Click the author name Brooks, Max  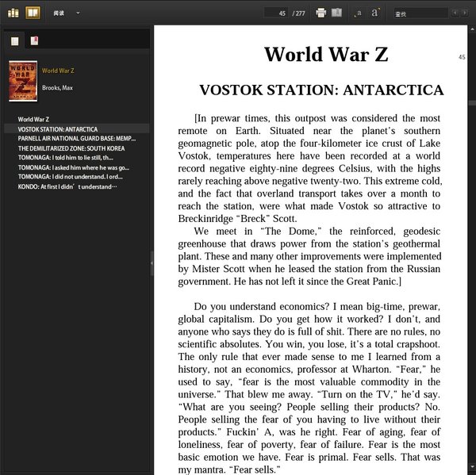[x=57, y=88]
